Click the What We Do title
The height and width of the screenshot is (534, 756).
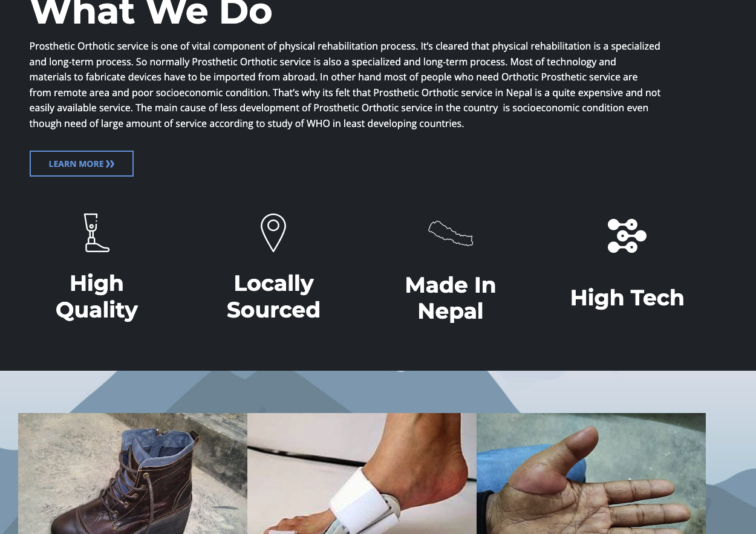click(151, 13)
